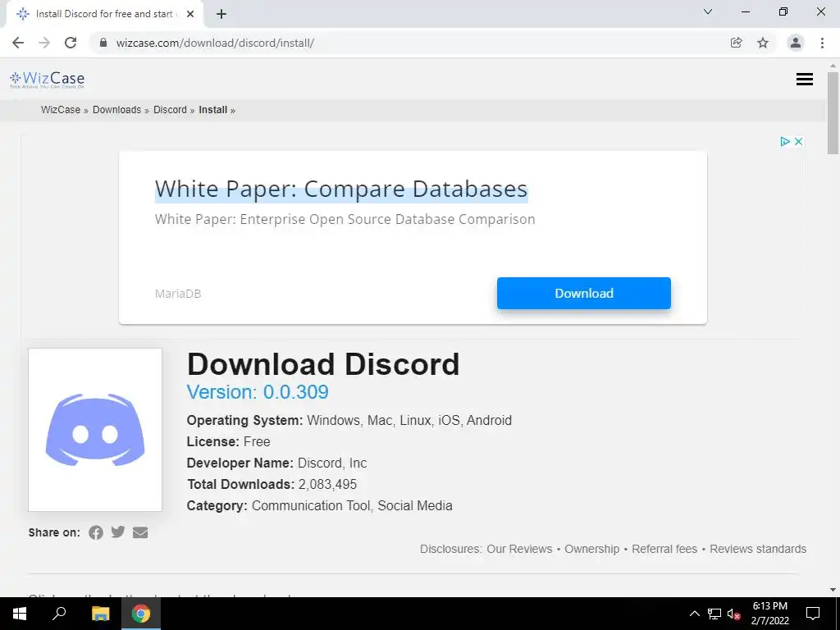The height and width of the screenshot is (630, 840).
Task: Open the notification center icon
Action: click(x=813, y=614)
